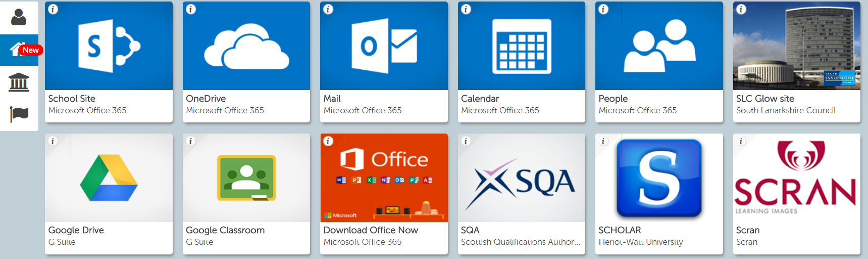868x259 pixels.
Task: Show info for the Calendar tile
Action: 466,9
